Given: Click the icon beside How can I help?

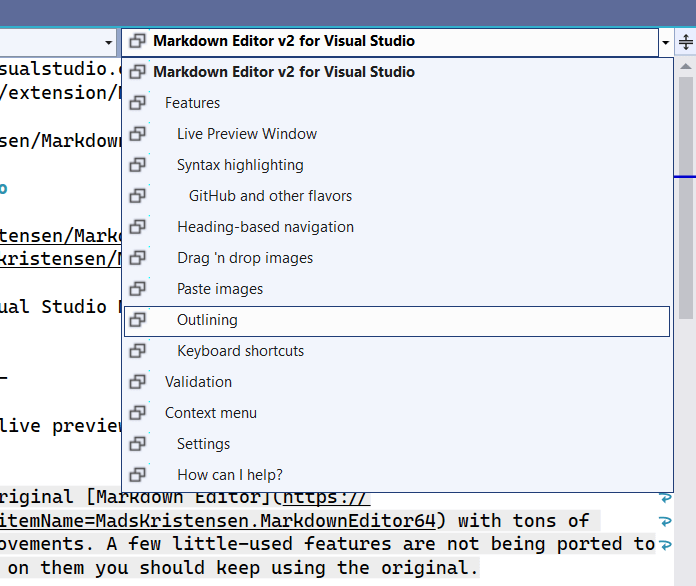Looking at the screenshot, I should point(138,475).
